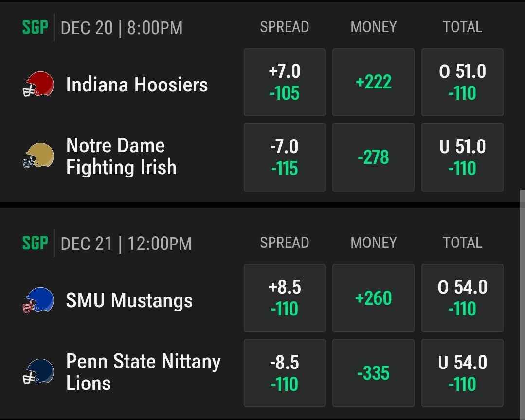Open SGP for the Dec 20 game
Screen dimensions: 525x420
tap(35, 27)
